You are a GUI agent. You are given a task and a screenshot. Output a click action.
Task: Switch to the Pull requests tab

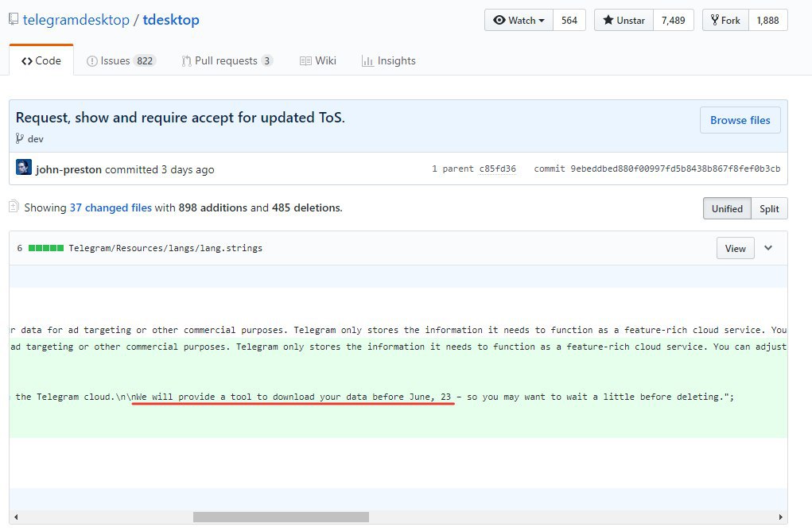227,60
